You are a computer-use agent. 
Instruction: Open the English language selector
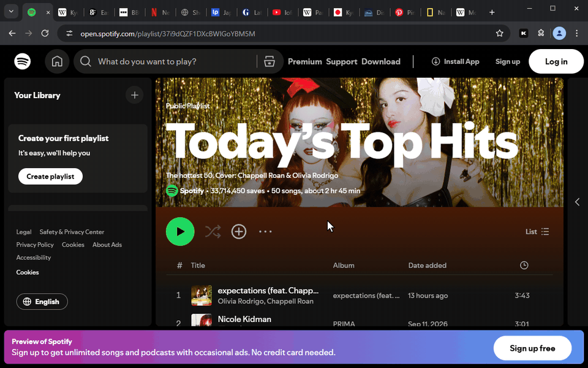click(42, 302)
